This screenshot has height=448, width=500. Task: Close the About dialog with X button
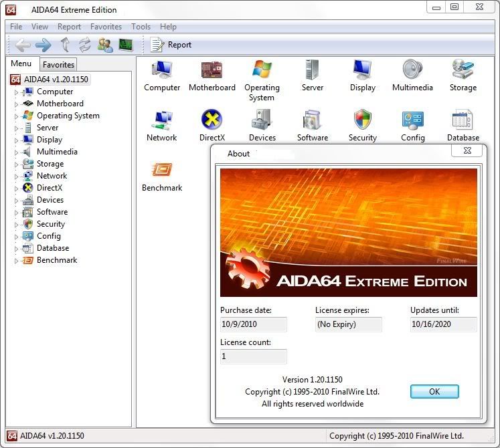(x=467, y=151)
